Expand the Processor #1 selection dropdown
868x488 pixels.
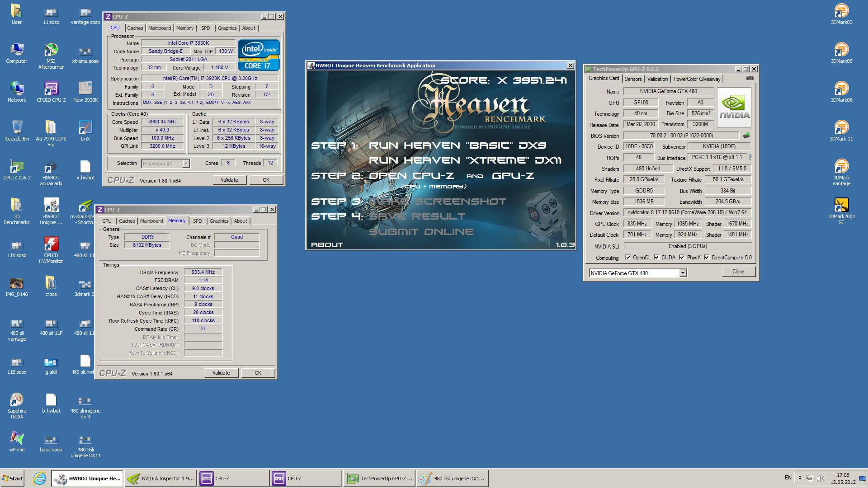coord(185,163)
